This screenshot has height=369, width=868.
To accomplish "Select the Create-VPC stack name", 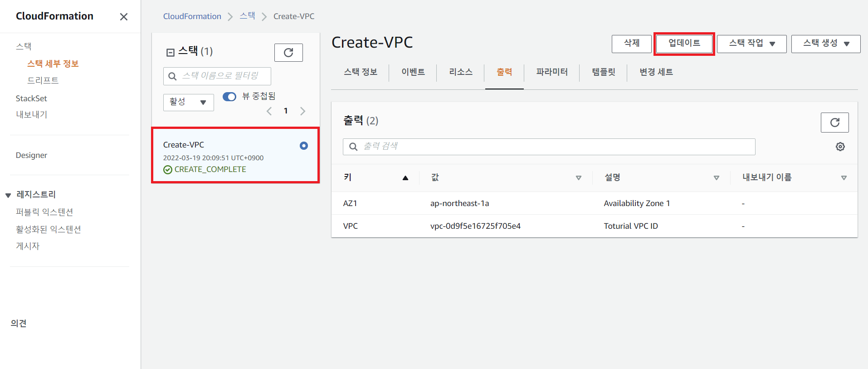I will (x=184, y=145).
